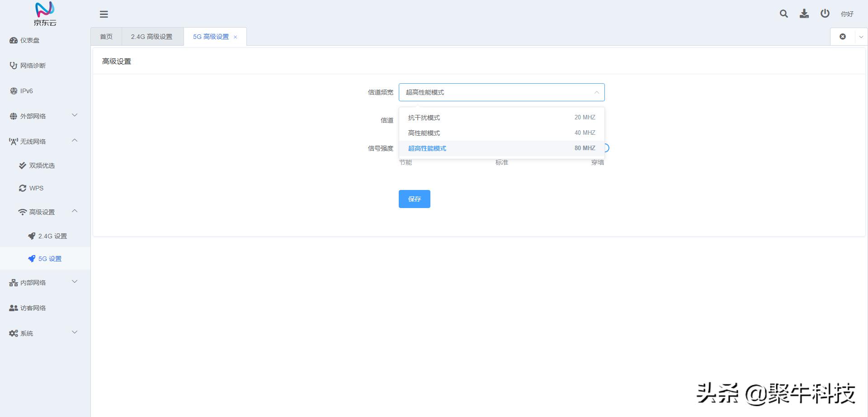
Task: Click the 你好 user greeting
Action: click(x=847, y=14)
